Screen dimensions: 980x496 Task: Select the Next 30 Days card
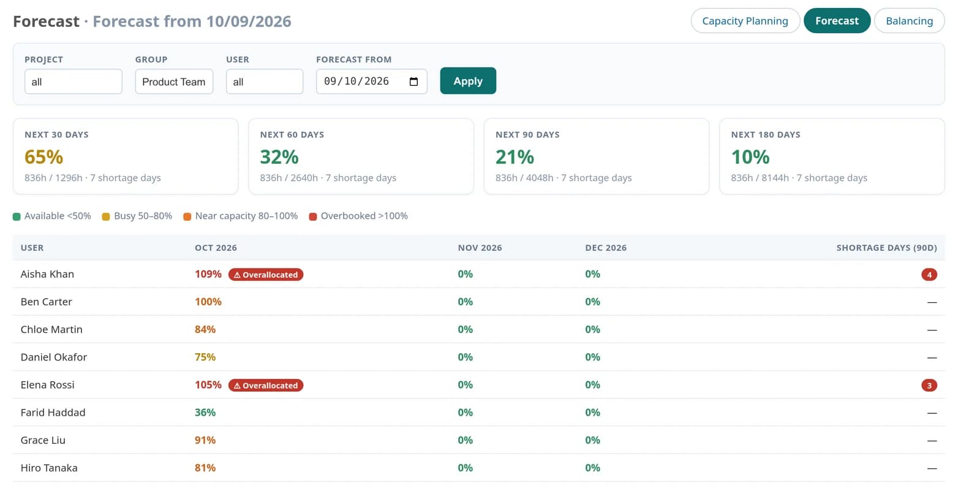pos(126,156)
